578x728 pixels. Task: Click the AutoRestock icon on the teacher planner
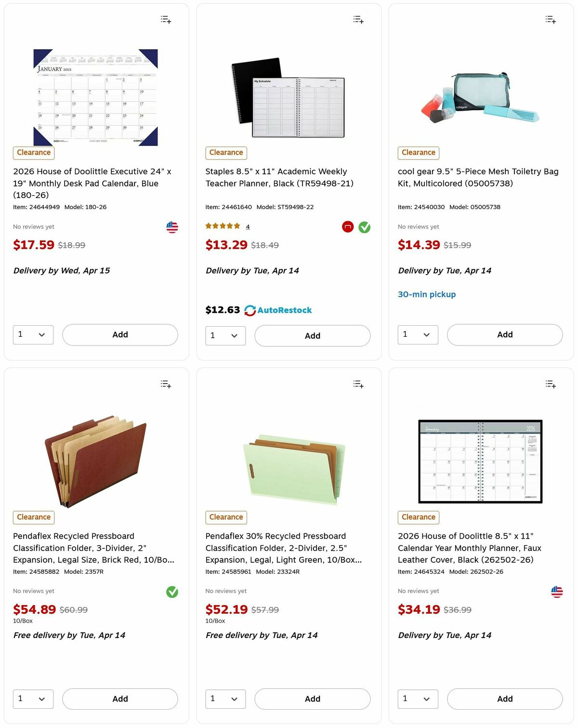[250, 310]
